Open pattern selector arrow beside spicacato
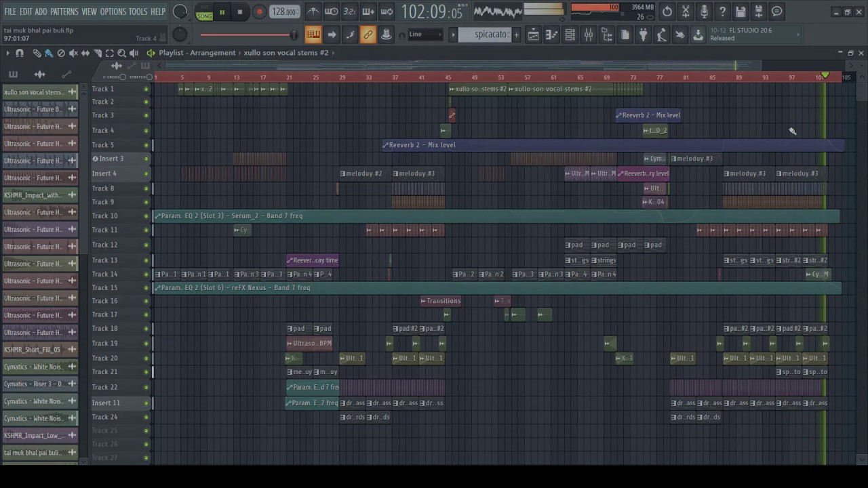Viewport: 868px width, 488px height. pos(453,35)
